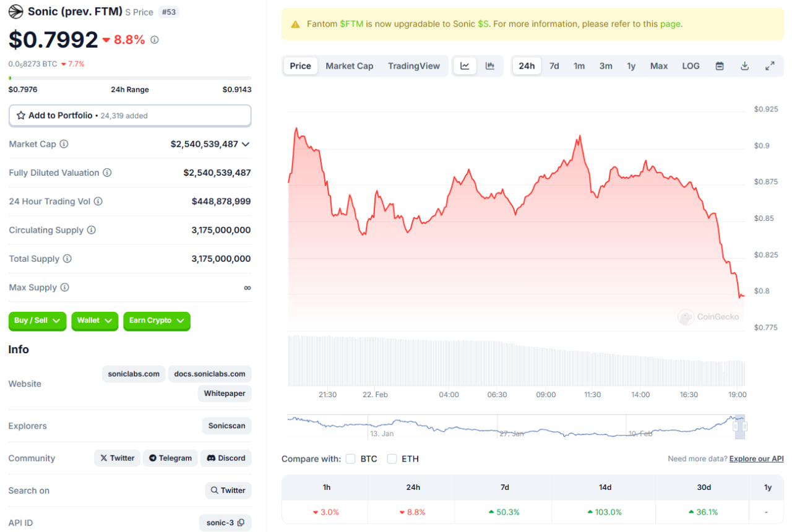Screen dimensions: 792x532
Task: Click the mini history navigator below the chart
Action: coord(516,427)
